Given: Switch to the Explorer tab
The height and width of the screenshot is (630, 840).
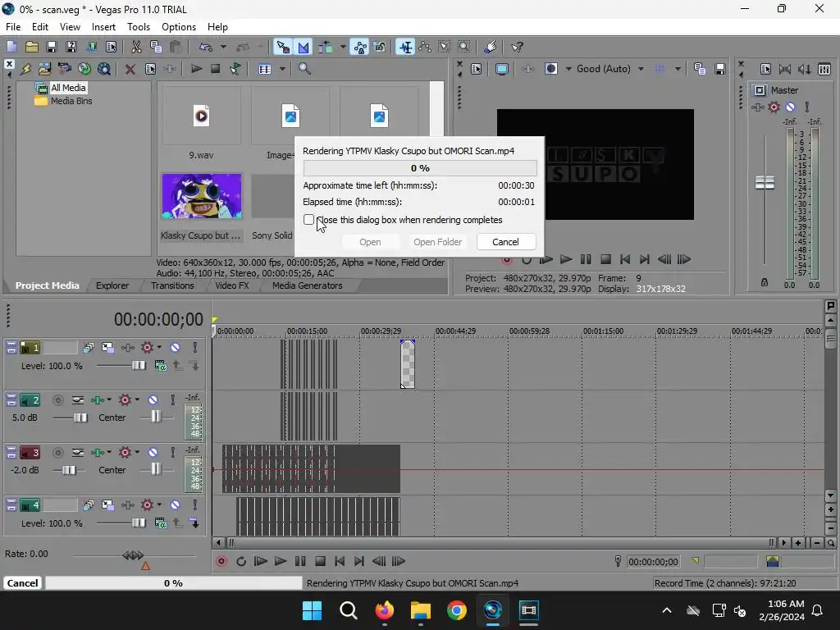Looking at the screenshot, I should point(112,285).
